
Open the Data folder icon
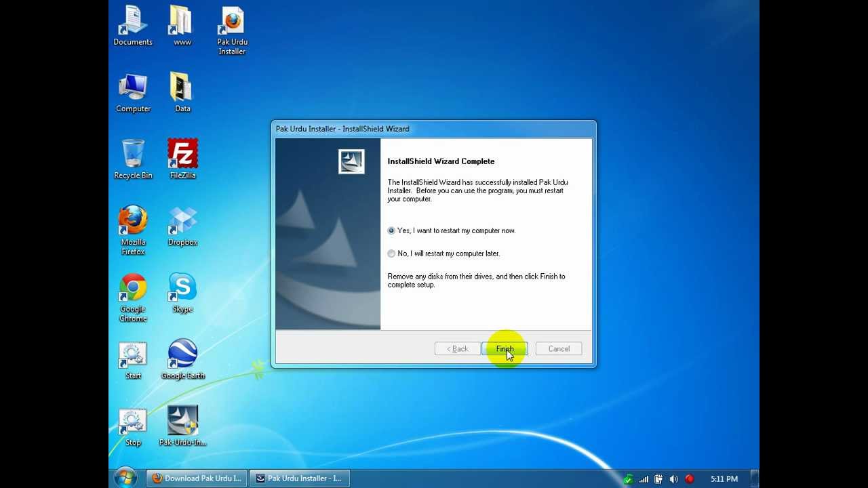pyautogui.click(x=182, y=93)
